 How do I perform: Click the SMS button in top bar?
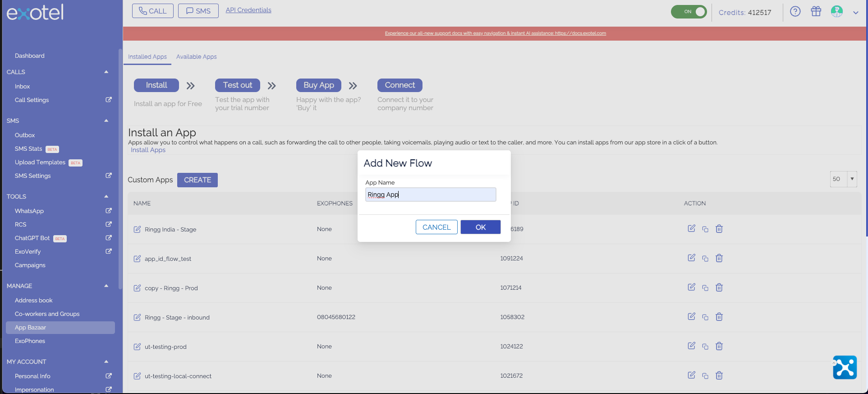pyautogui.click(x=198, y=11)
